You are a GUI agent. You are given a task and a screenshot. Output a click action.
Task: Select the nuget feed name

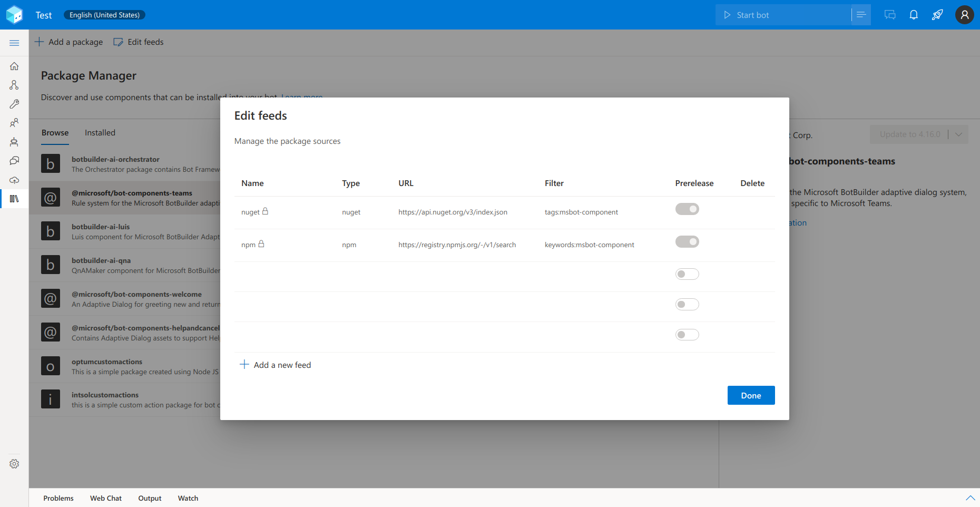pyautogui.click(x=250, y=212)
